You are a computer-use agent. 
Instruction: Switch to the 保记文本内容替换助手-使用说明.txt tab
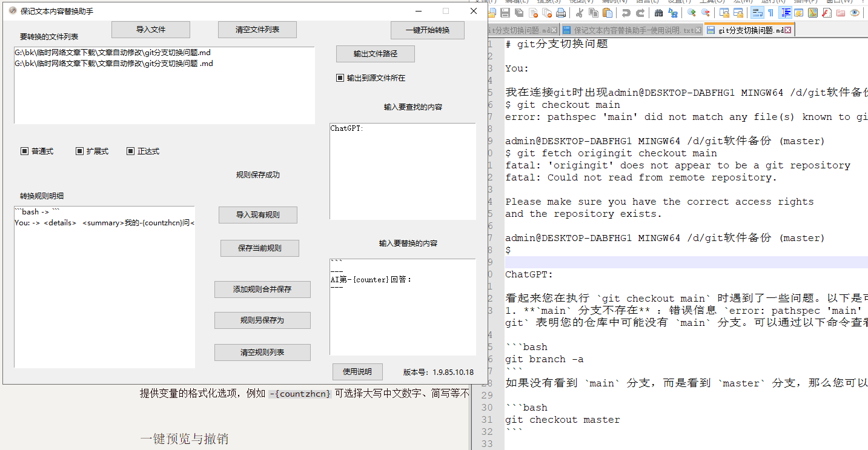(x=632, y=30)
